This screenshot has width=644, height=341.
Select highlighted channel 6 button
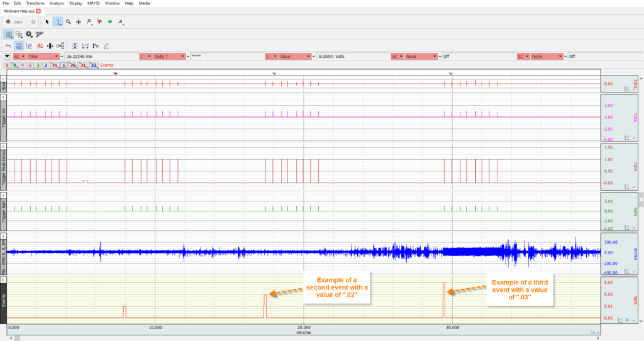point(64,65)
